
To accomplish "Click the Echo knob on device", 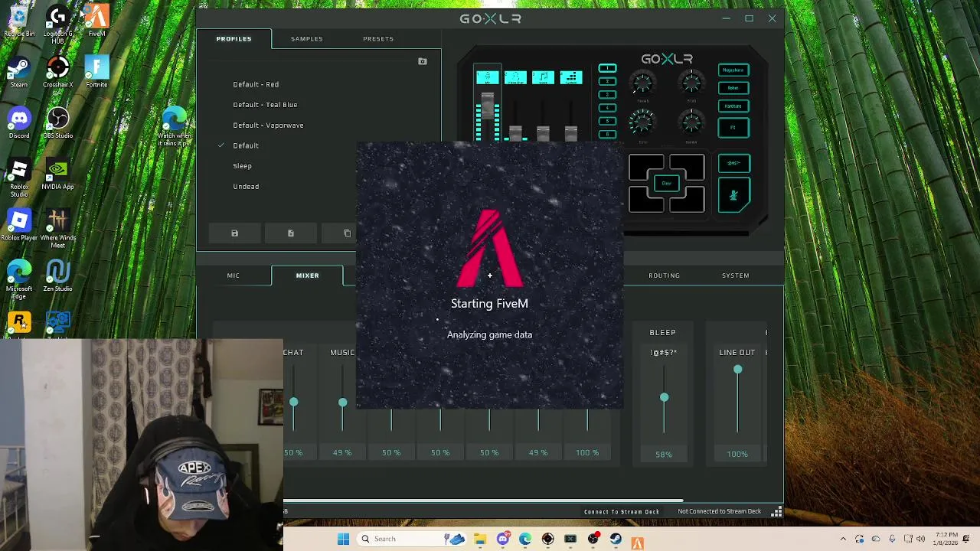I will [x=643, y=122].
